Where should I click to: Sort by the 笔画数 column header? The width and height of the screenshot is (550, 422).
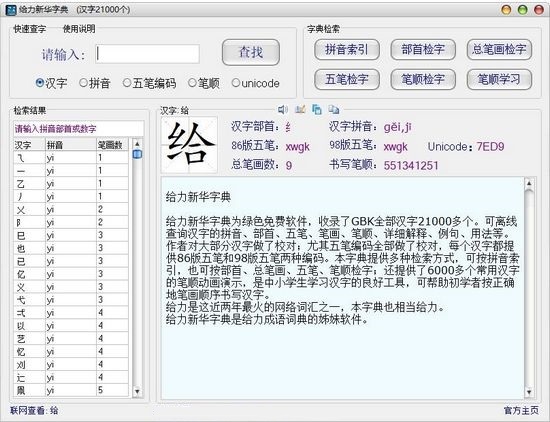[112, 145]
